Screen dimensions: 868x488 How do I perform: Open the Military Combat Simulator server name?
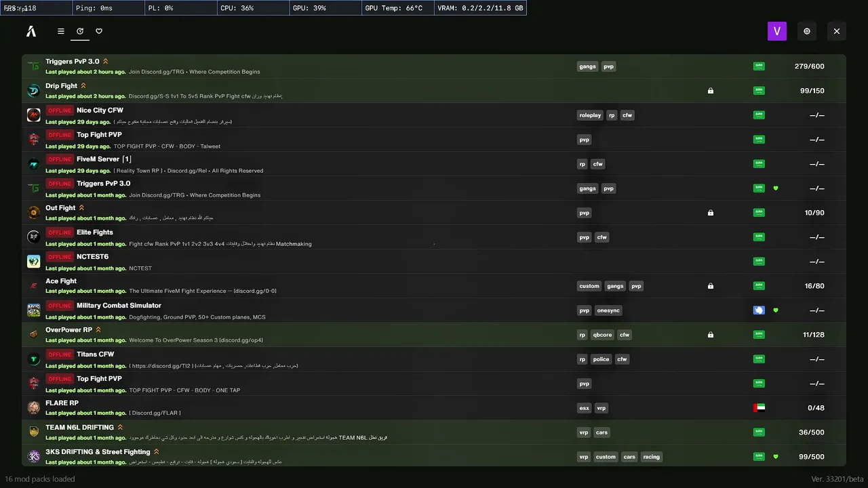119,306
